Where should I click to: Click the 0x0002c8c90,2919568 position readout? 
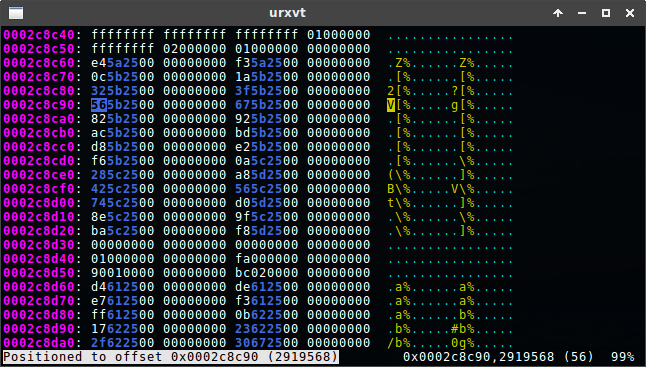479,357
